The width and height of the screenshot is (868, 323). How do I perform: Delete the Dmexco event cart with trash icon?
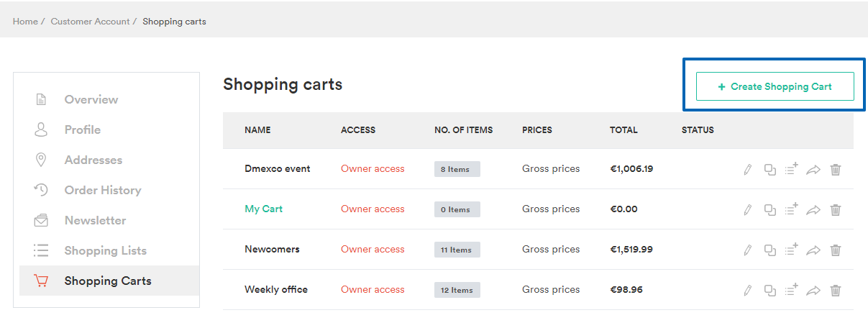(x=836, y=170)
